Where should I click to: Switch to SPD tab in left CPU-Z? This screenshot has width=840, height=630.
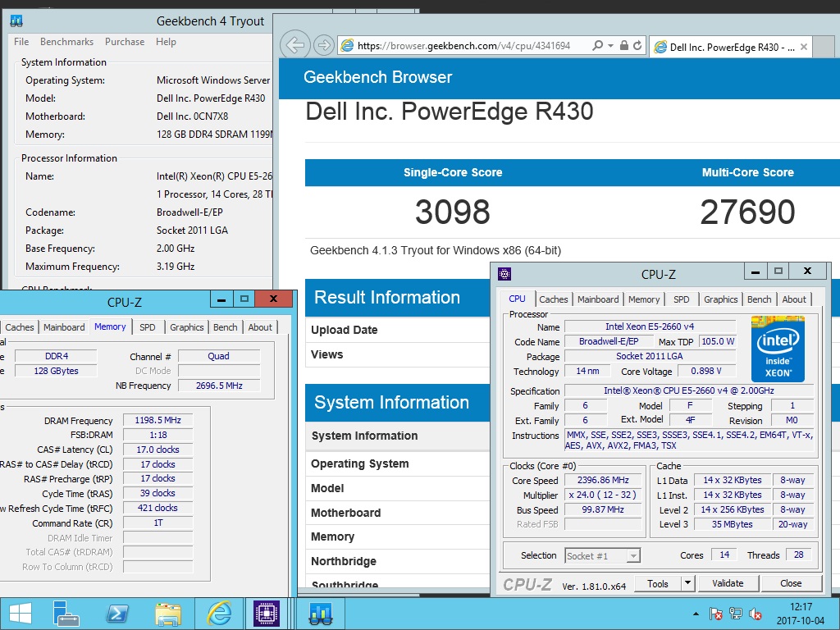(x=148, y=327)
